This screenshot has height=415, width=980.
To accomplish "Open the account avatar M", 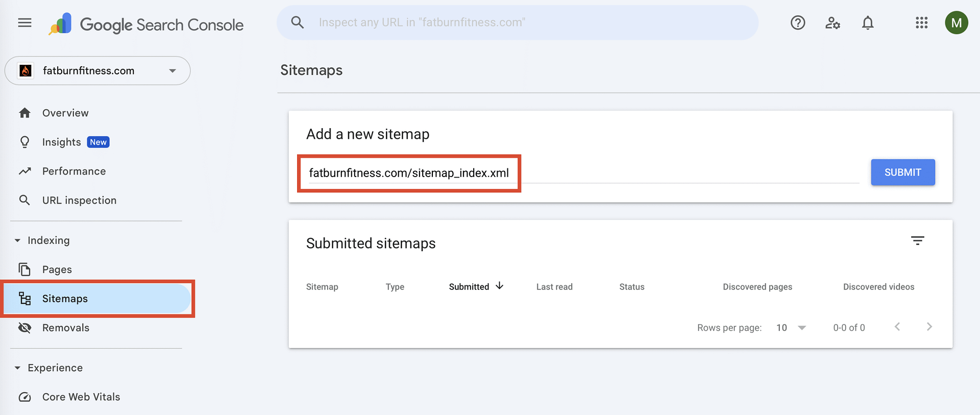I will 956,23.
